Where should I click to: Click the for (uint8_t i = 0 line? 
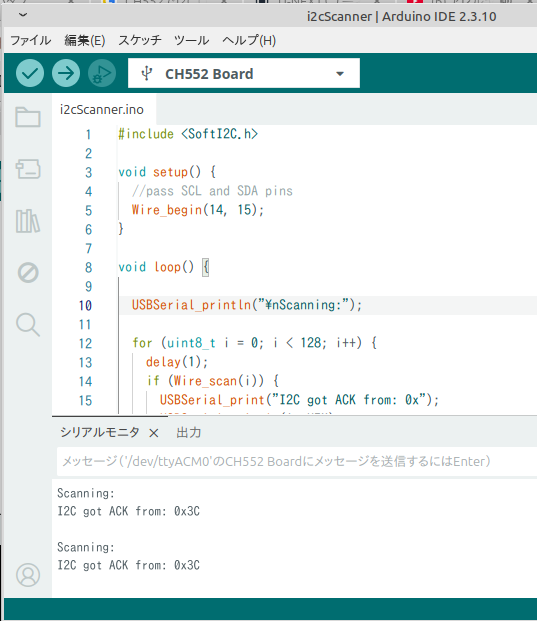[254, 343]
